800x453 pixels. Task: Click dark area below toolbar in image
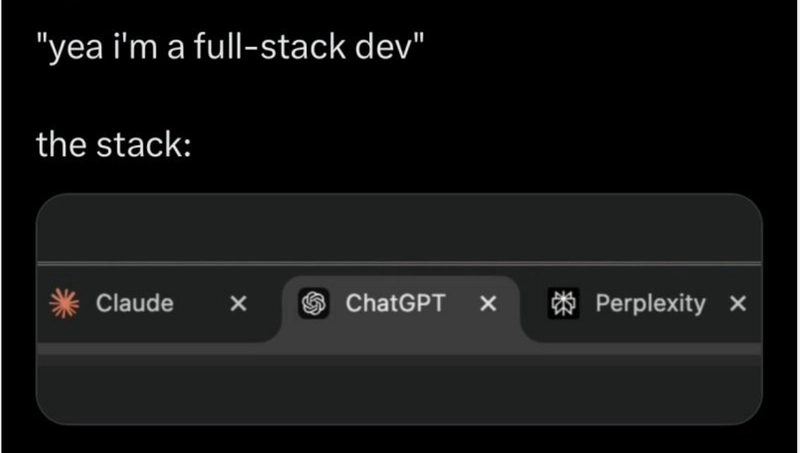[x=399, y=392]
